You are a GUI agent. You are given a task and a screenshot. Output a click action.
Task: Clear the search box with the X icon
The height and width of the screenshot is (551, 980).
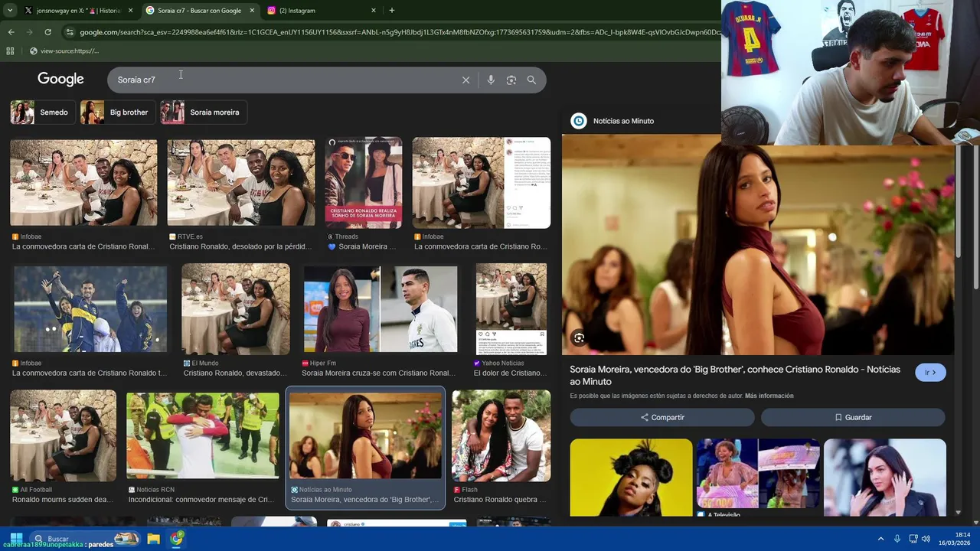(465, 80)
